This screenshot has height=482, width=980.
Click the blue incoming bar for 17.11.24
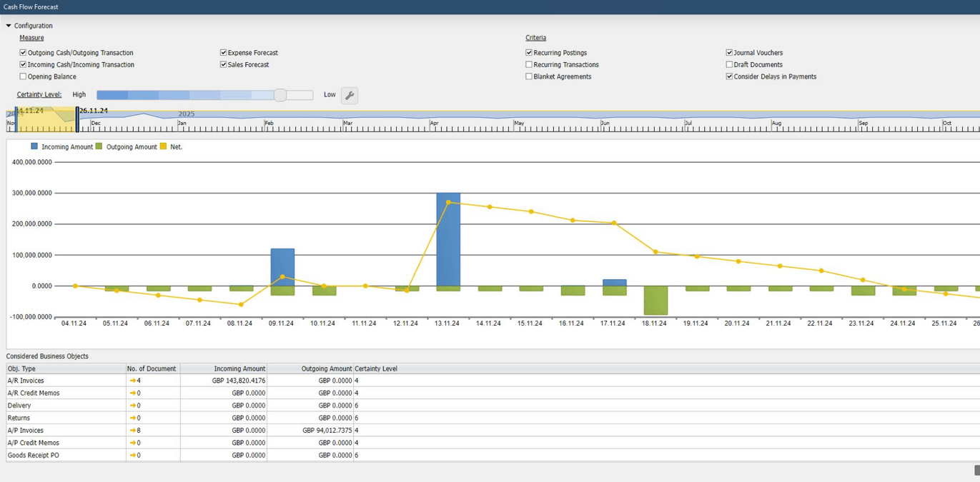click(x=614, y=283)
